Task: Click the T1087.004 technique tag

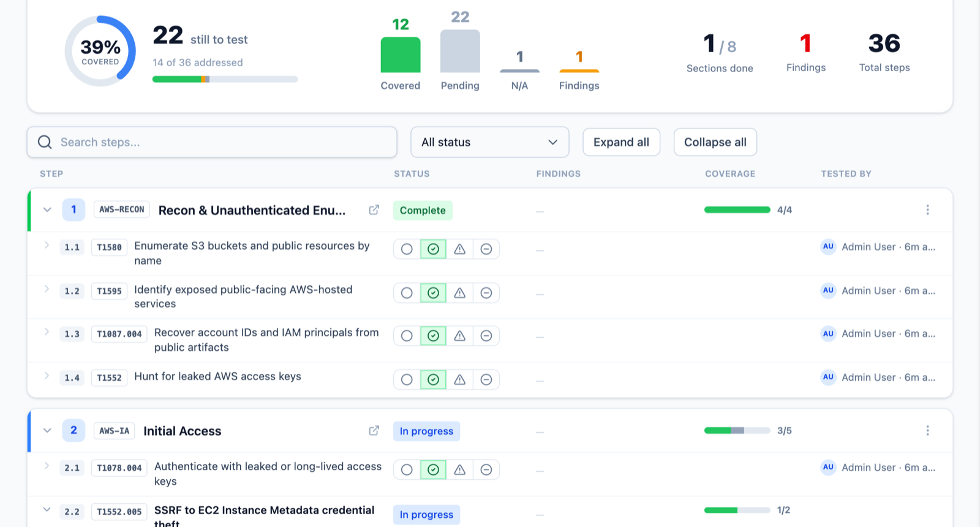Action: point(119,334)
